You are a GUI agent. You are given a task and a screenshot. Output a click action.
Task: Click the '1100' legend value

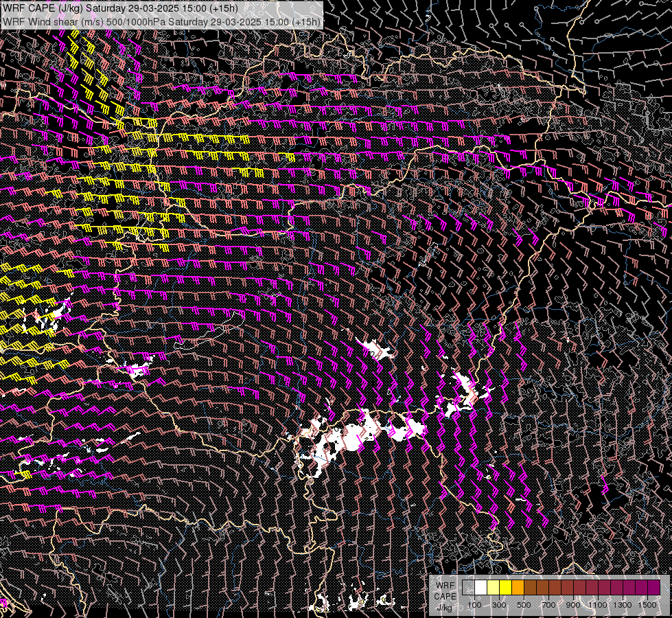(x=597, y=605)
